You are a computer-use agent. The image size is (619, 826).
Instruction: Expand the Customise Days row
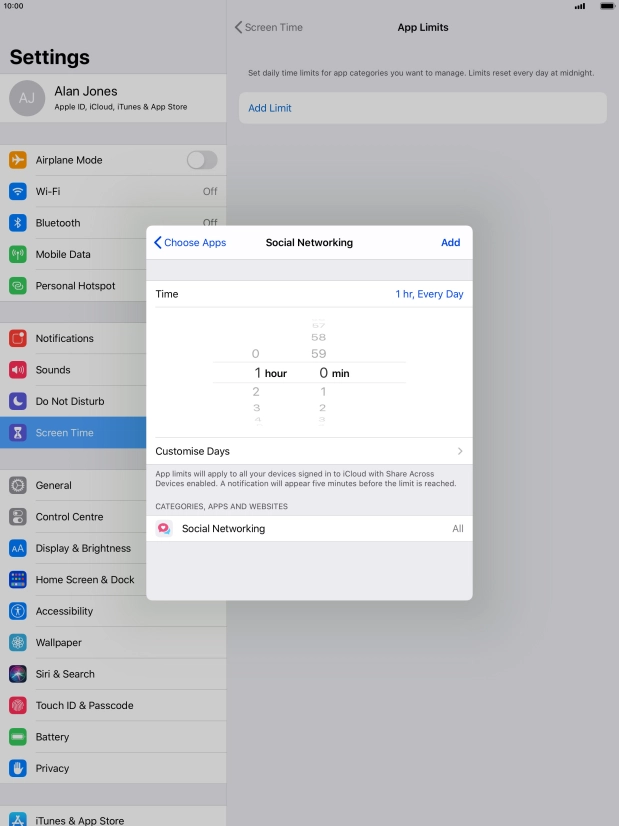point(309,451)
